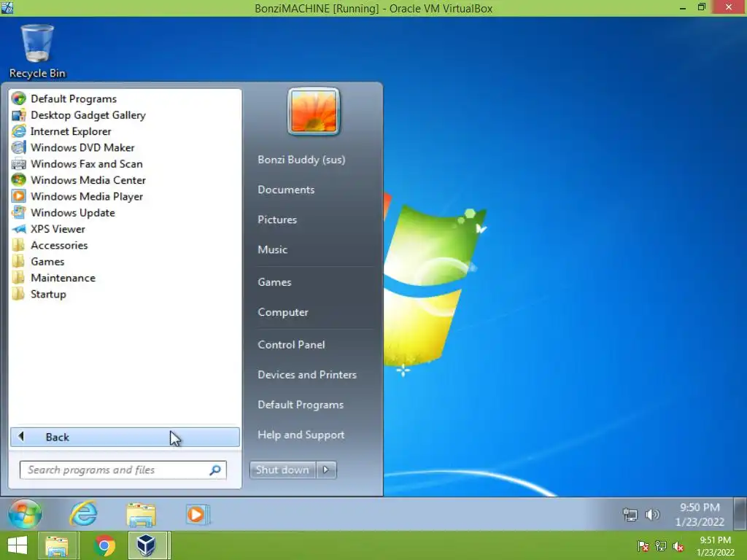Open Documents from the Start menu

pyautogui.click(x=286, y=190)
